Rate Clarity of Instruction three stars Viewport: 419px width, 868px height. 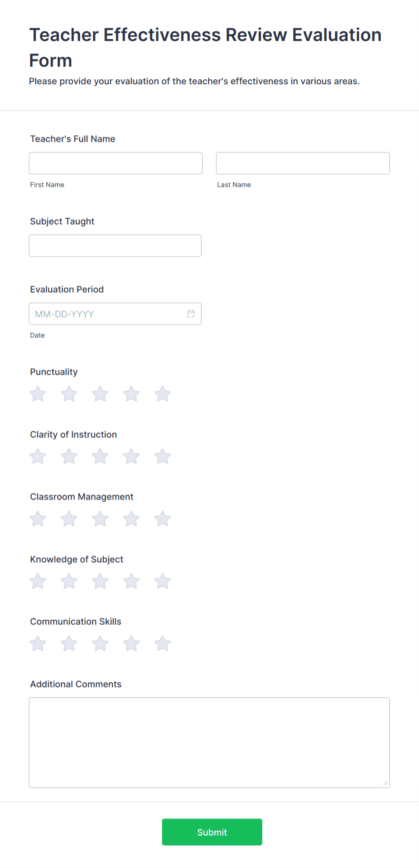click(x=100, y=456)
